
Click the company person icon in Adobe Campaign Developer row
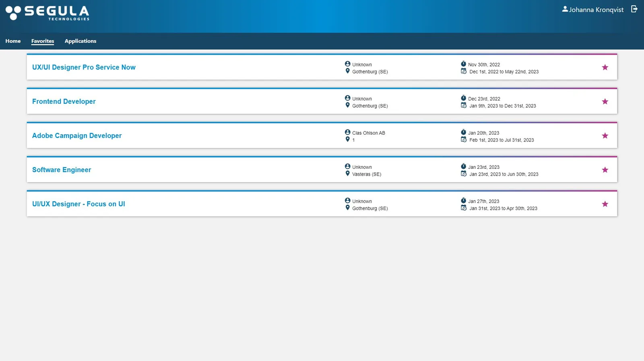tap(348, 132)
